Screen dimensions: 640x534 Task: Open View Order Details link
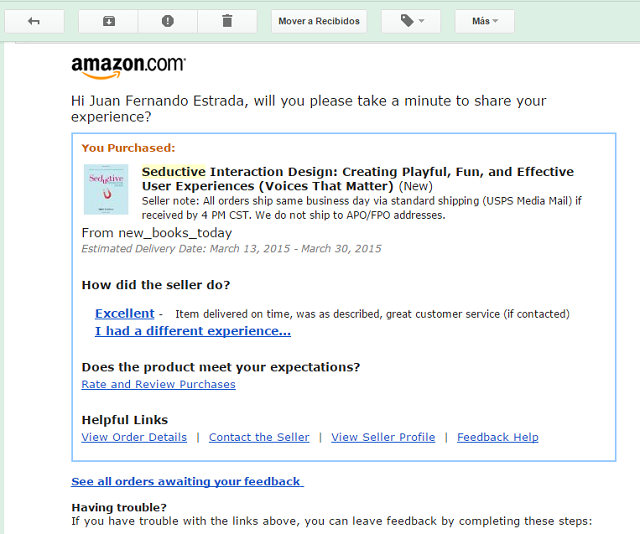134,437
